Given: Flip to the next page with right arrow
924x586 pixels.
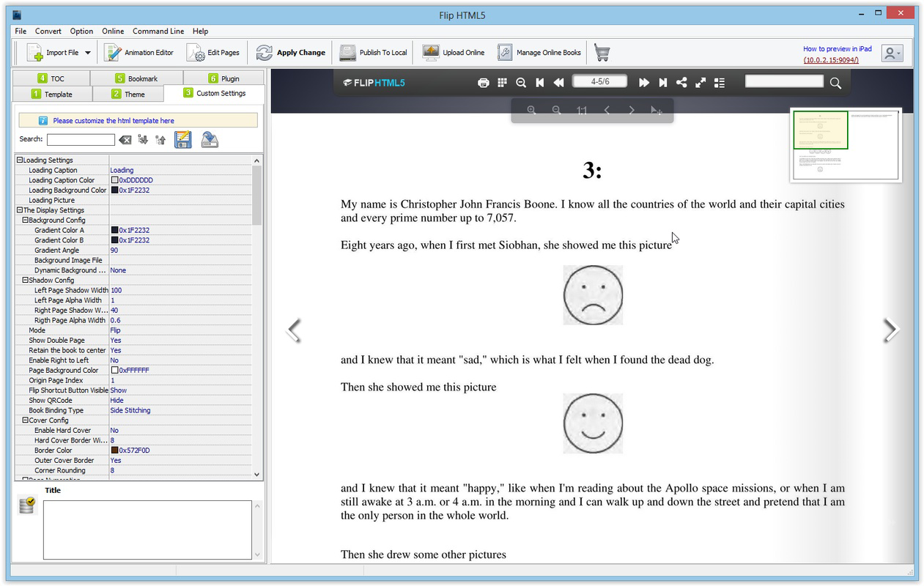Looking at the screenshot, I should [x=890, y=330].
